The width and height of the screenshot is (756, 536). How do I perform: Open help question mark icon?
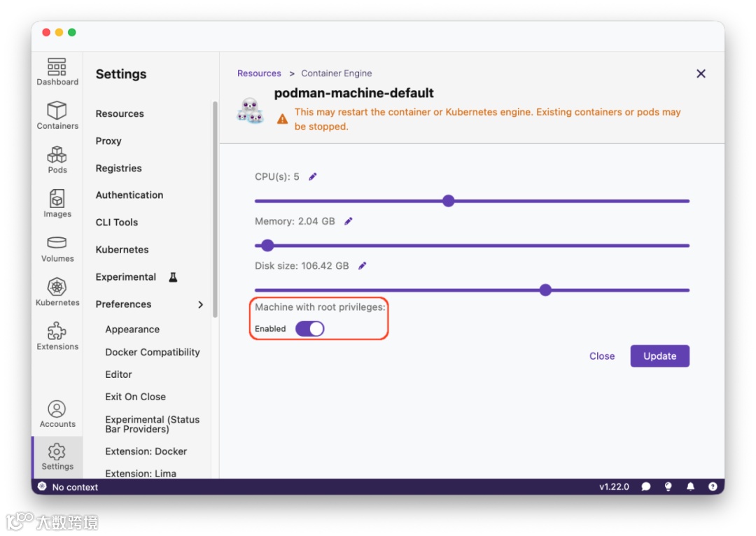713,487
